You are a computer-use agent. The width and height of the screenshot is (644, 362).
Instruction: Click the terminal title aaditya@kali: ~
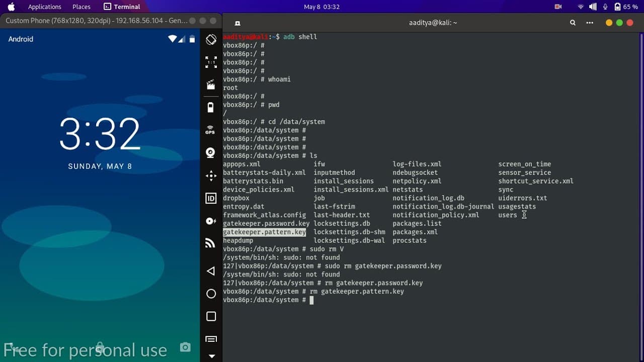click(x=433, y=23)
